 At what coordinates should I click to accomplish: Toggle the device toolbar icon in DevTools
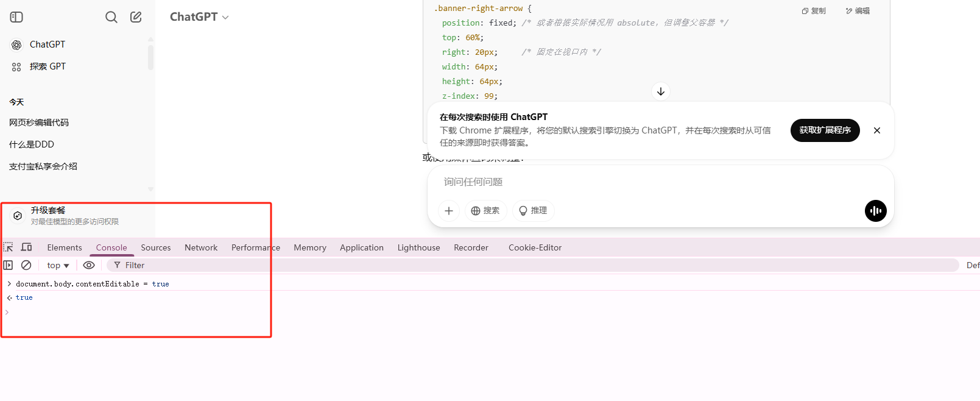click(26, 247)
